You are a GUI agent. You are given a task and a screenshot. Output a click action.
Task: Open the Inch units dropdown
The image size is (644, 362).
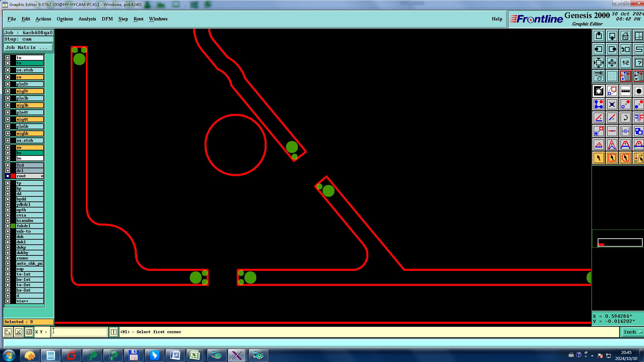click(633, 332)
